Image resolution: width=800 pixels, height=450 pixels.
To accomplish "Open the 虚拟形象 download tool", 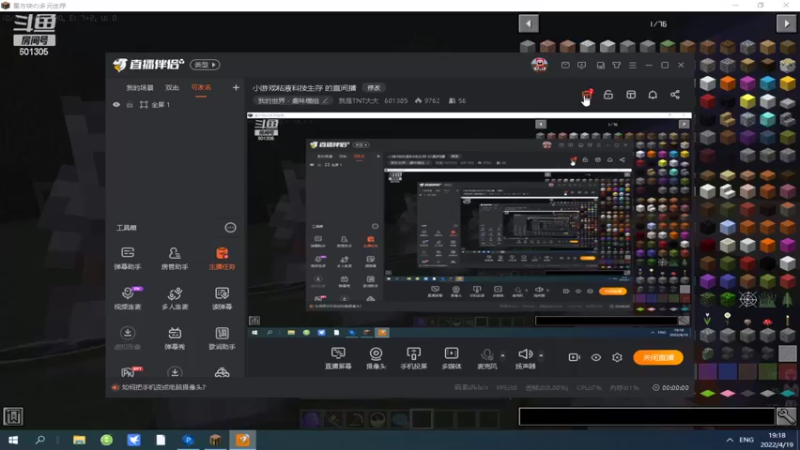I will pos(128,338).
